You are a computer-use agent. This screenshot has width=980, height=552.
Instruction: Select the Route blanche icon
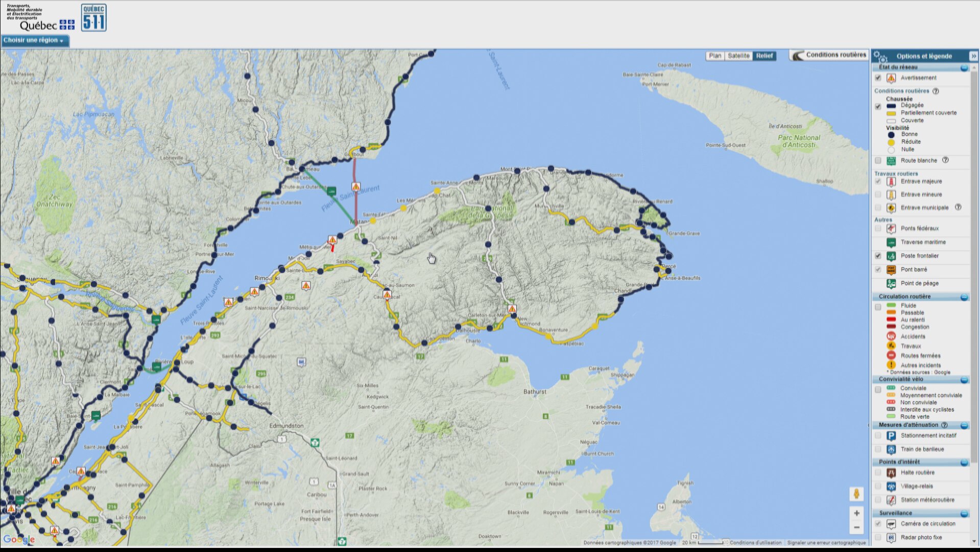pos(891,160)
